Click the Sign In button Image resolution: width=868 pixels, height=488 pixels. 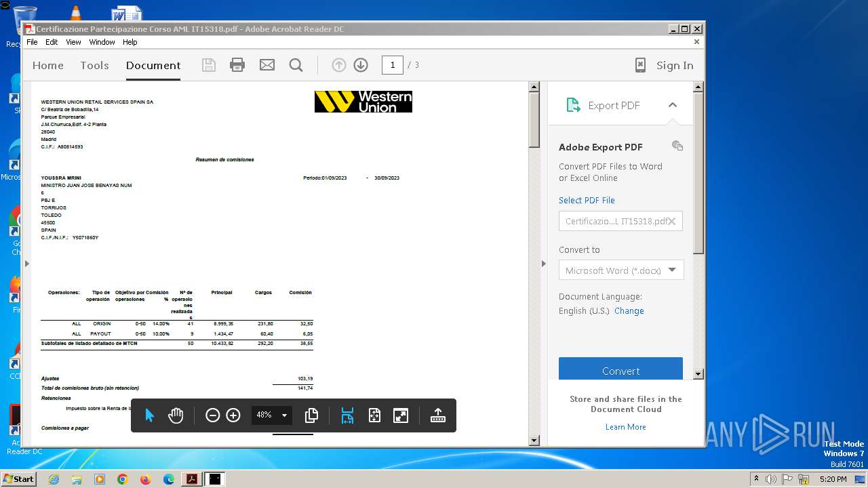675,65
